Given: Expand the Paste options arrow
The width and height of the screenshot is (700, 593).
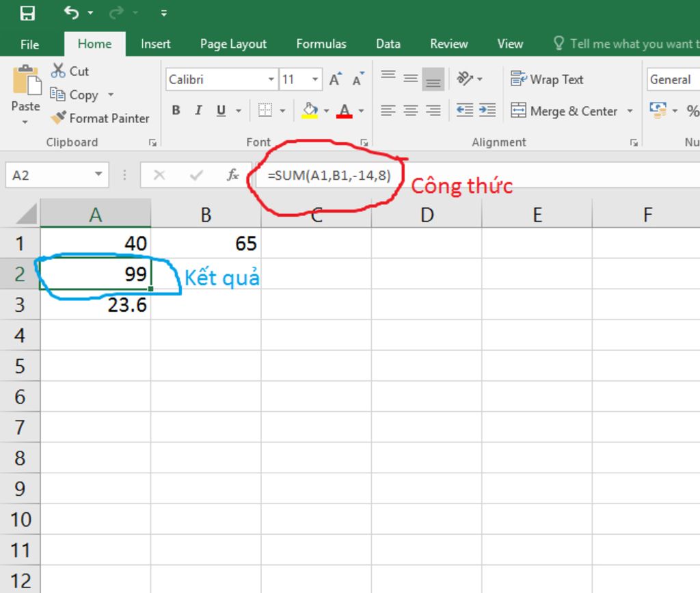Looking at the screenshot, I should 25,122.
